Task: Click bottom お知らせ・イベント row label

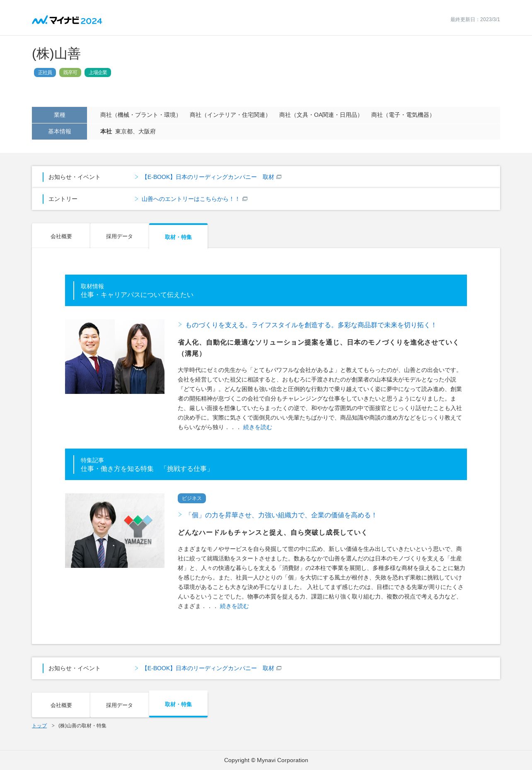Action: [74, 668]
